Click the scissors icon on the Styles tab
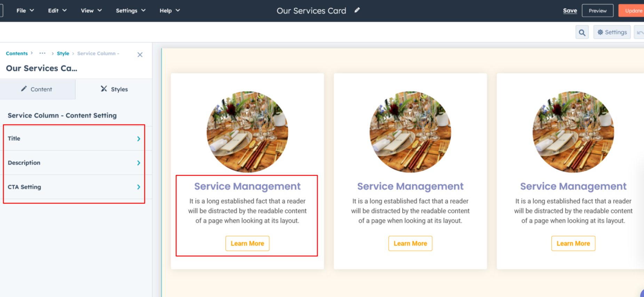 [x=103, y=89]
